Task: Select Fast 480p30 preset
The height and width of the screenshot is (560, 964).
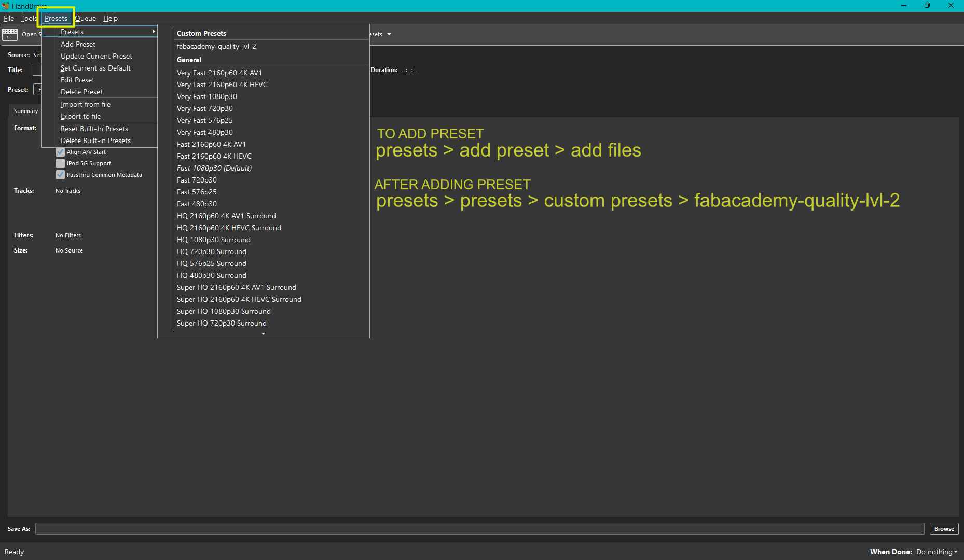Action: click(271, 204)
